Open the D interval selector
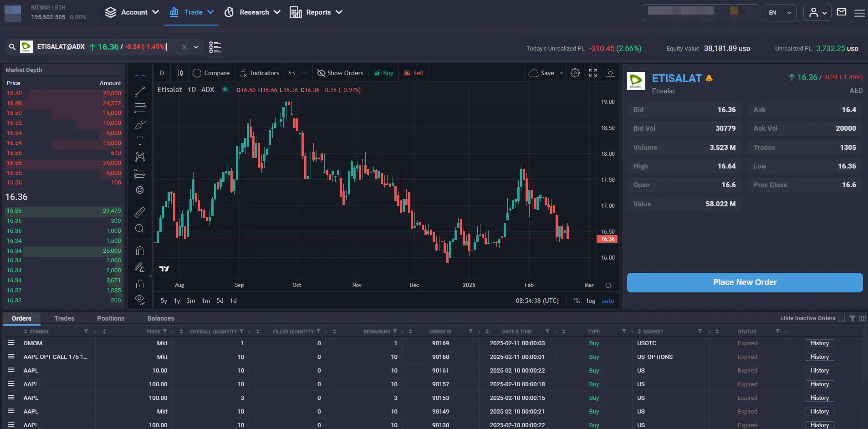The image size is (868, 429). tap(162, 73)
